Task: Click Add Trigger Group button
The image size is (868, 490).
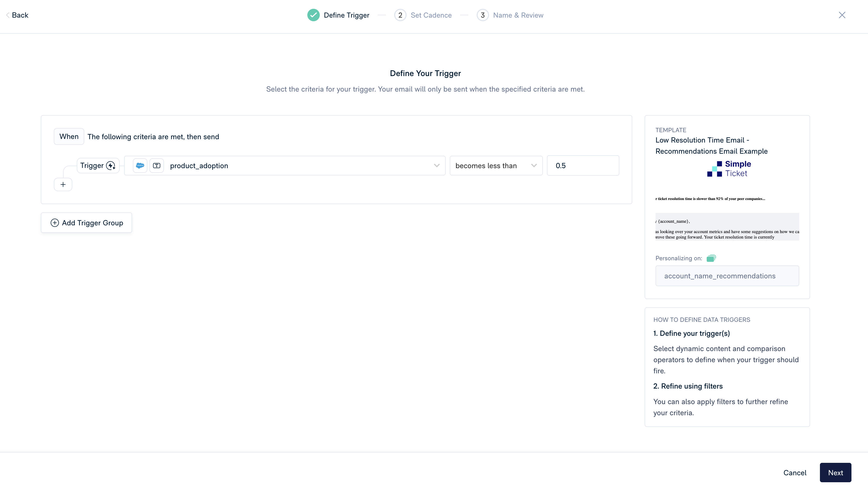Action: pos(86,223)
